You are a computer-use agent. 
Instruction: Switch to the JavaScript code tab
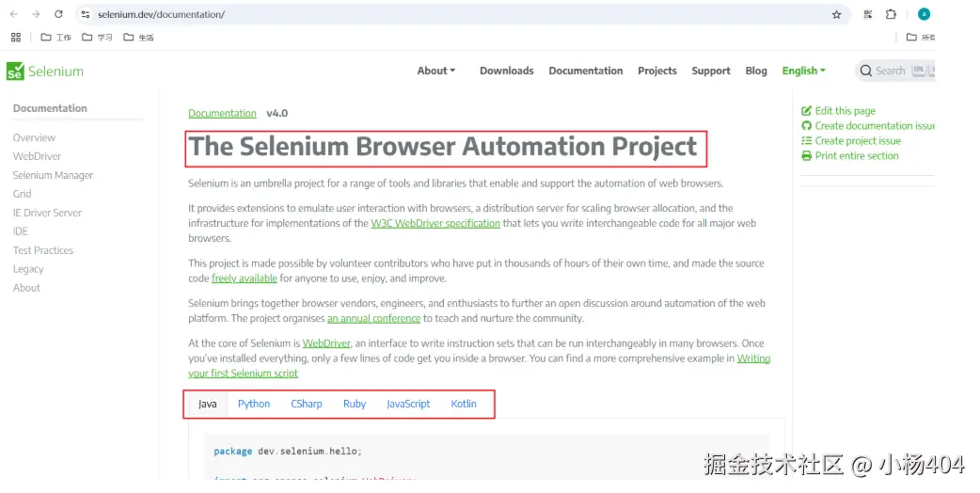[x=408, y=404]
